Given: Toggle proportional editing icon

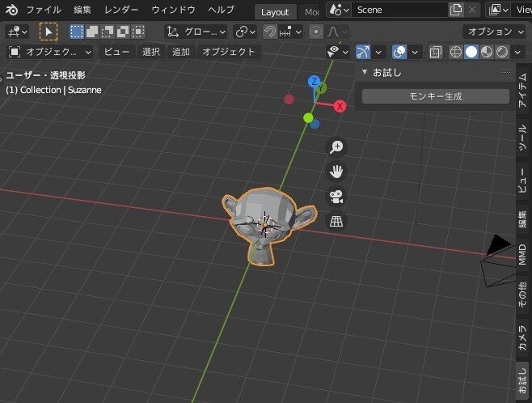Looking at the screenshot, I should point(316,32).
